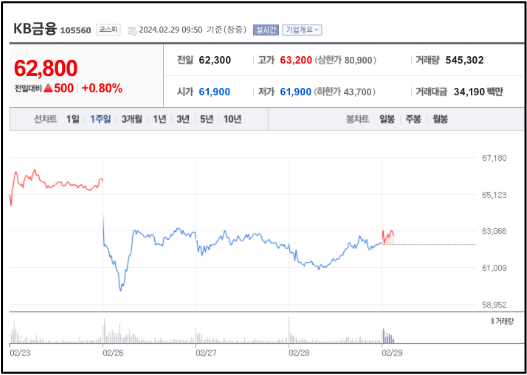Click the timestamp 2024.02.29 09:50
This screenshot has width=527, height=375.
(170, 30)
